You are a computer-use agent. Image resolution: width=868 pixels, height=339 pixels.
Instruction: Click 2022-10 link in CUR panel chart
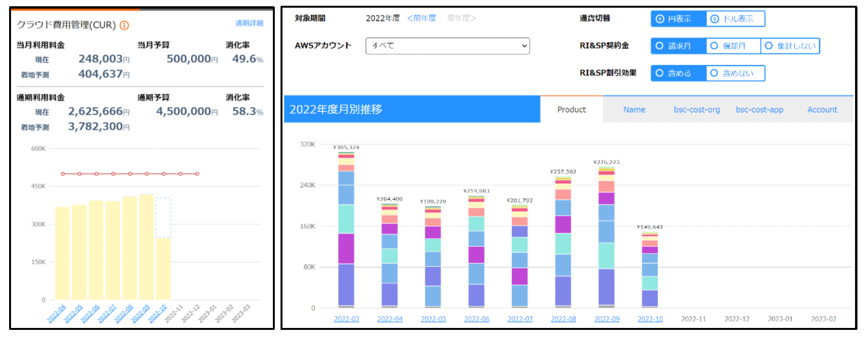pos(157,314)
